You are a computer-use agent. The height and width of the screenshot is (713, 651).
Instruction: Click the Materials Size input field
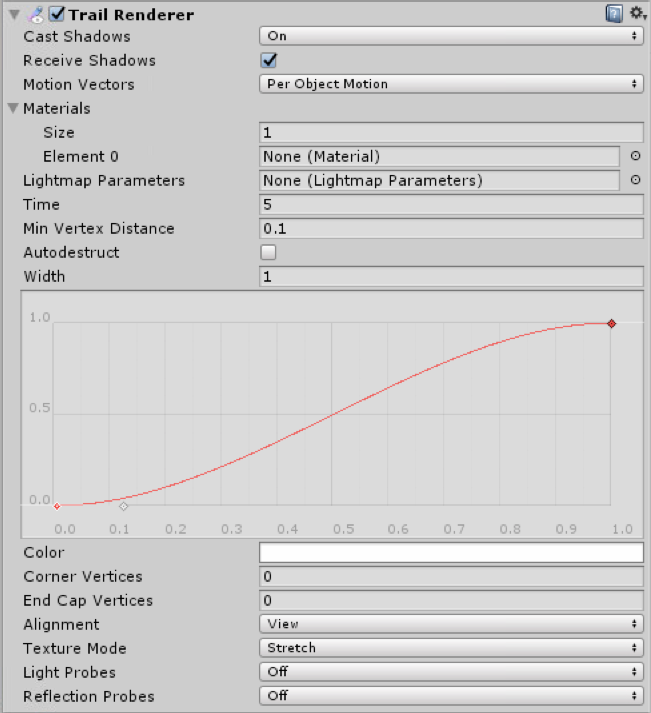point(451,132)
